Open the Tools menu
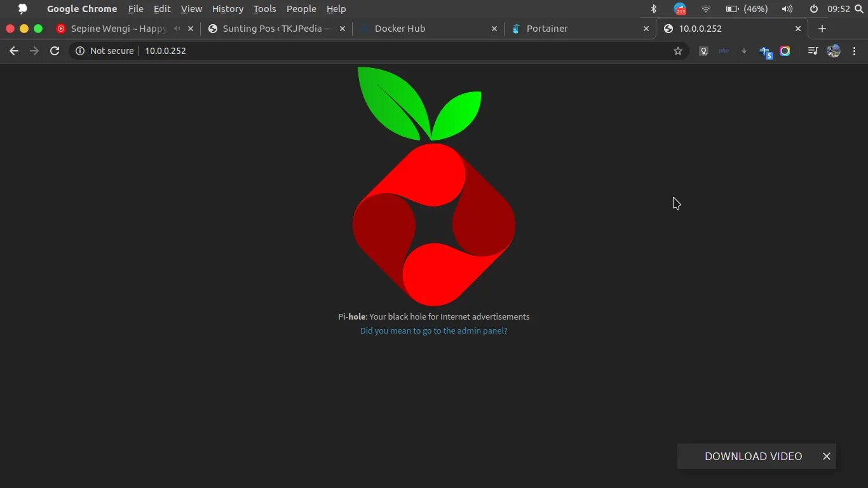The height and width of the screenshot is (488, 868). coord(264,9)
